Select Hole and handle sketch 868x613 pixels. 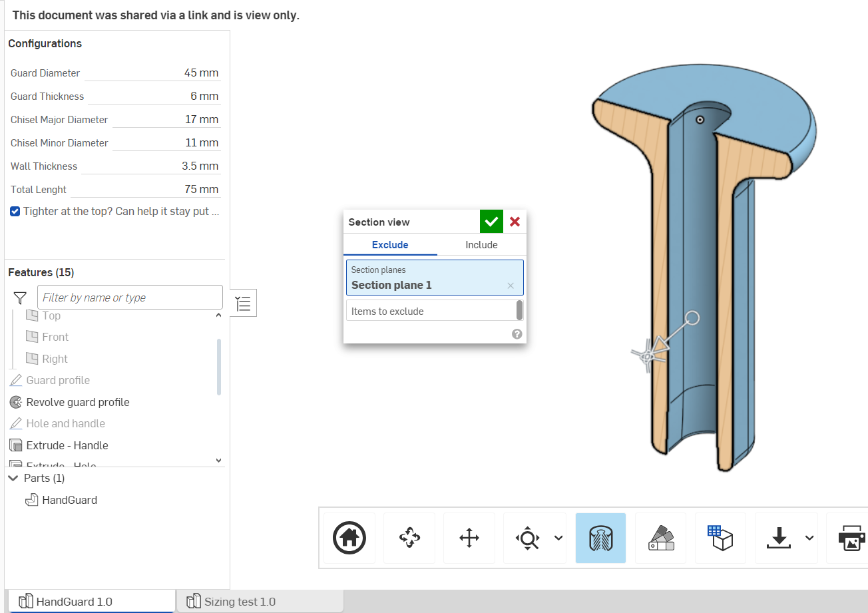(x=66, y=423)
